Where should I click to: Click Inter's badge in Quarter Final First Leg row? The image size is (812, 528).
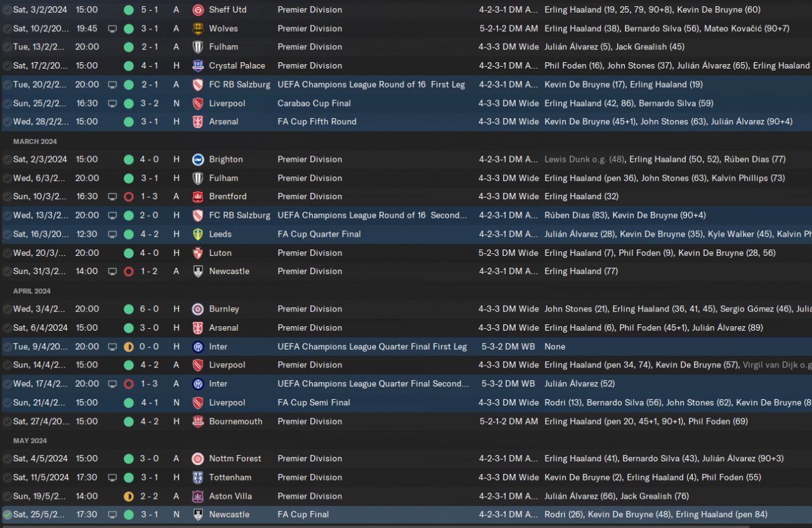click(198, 346)
